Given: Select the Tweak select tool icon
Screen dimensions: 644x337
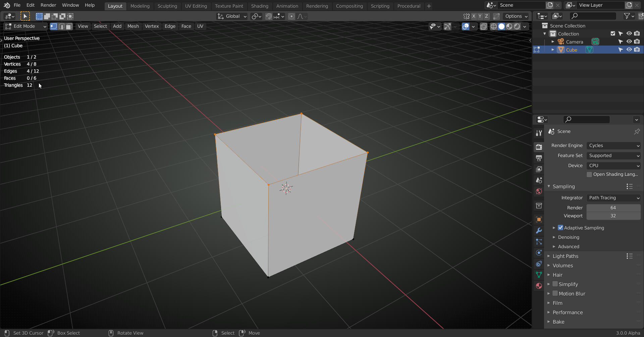Looking at the screenshot, I should 25,16.
